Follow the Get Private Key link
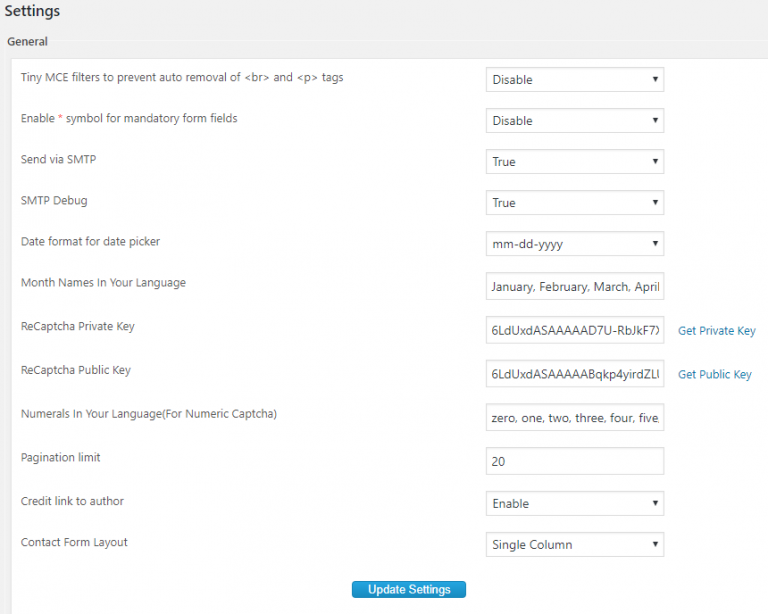Image resolution: width=768 pixels, height=614 pixels. tap(716, 331)
